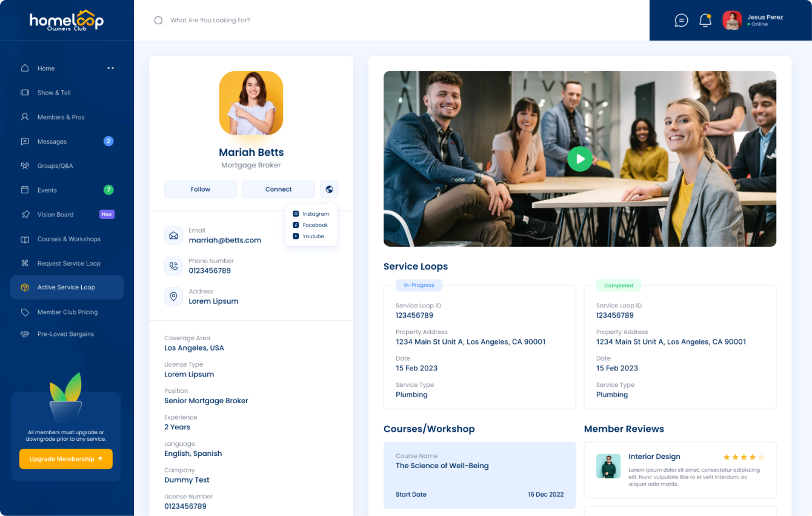This screenshot has width=812, height=516.
Task: Select Facebook from social menu
Action: pos(310,225)
